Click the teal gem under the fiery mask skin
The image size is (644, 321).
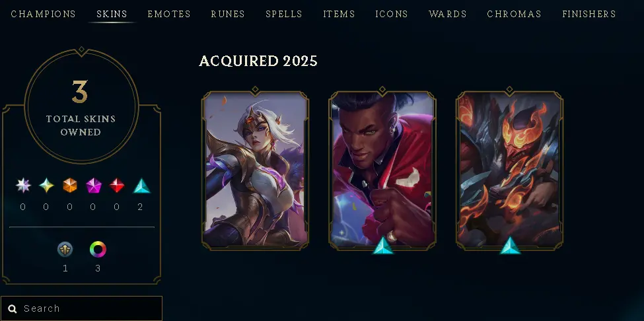[x=510, y=245]
